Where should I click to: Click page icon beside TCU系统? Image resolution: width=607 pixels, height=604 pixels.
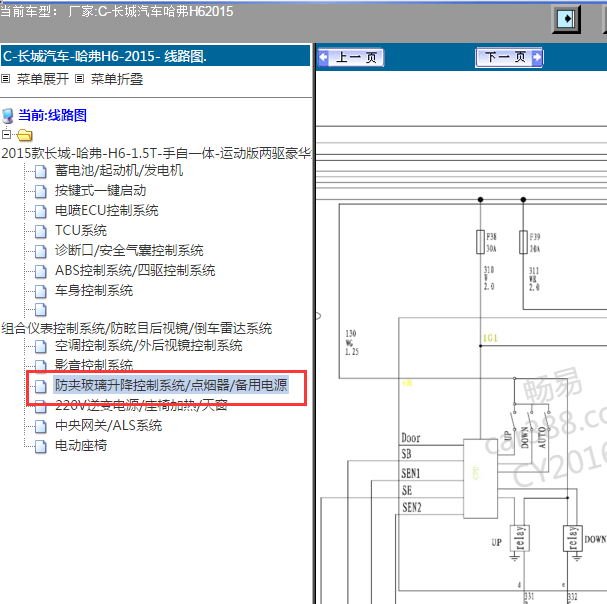[41, 231]
